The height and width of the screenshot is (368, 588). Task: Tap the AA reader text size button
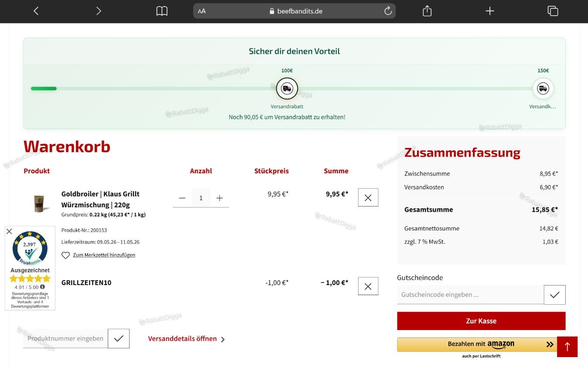202,11
